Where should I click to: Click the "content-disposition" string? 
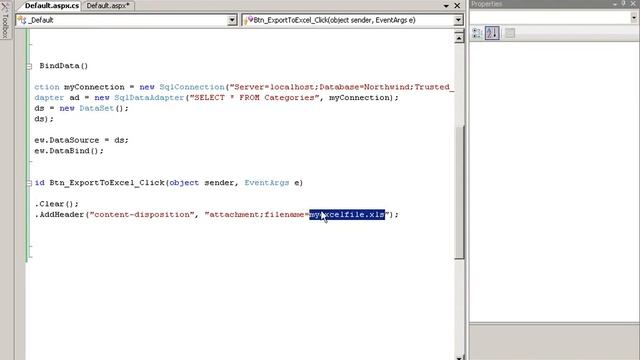142,215
